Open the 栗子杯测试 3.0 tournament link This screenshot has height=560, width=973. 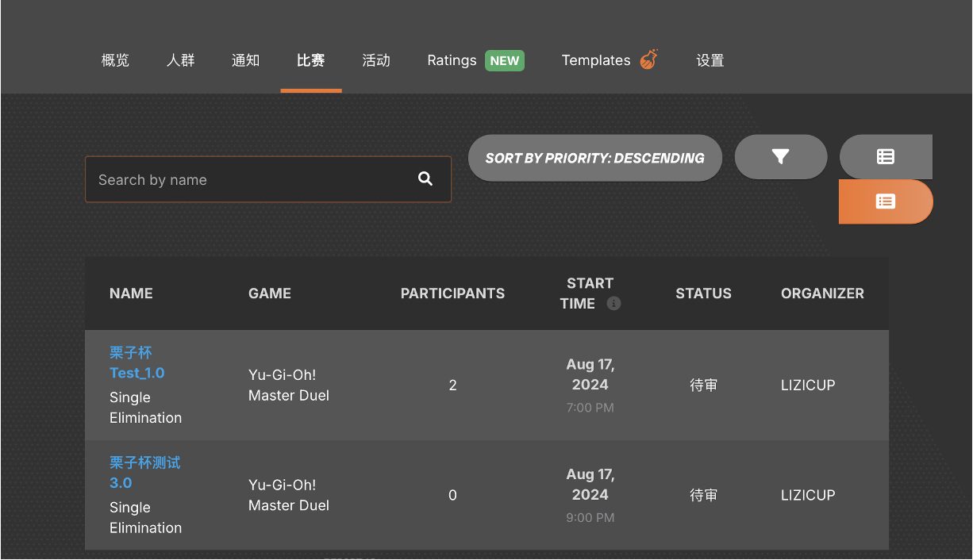(x=144, y=473)
